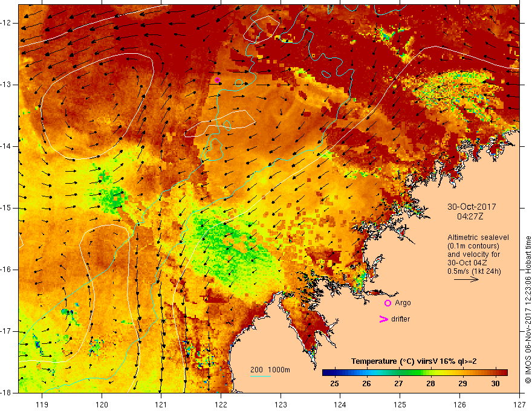Click the 'Altimetric sealevel' caption text
532x411 pixels.
478,238
